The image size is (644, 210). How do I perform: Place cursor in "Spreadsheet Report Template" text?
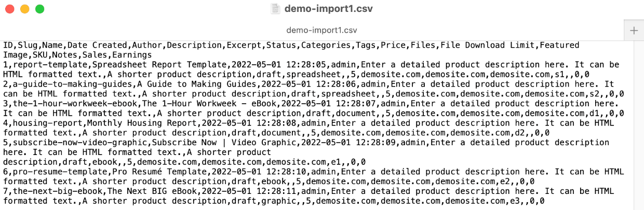click(x=159, y=65)
